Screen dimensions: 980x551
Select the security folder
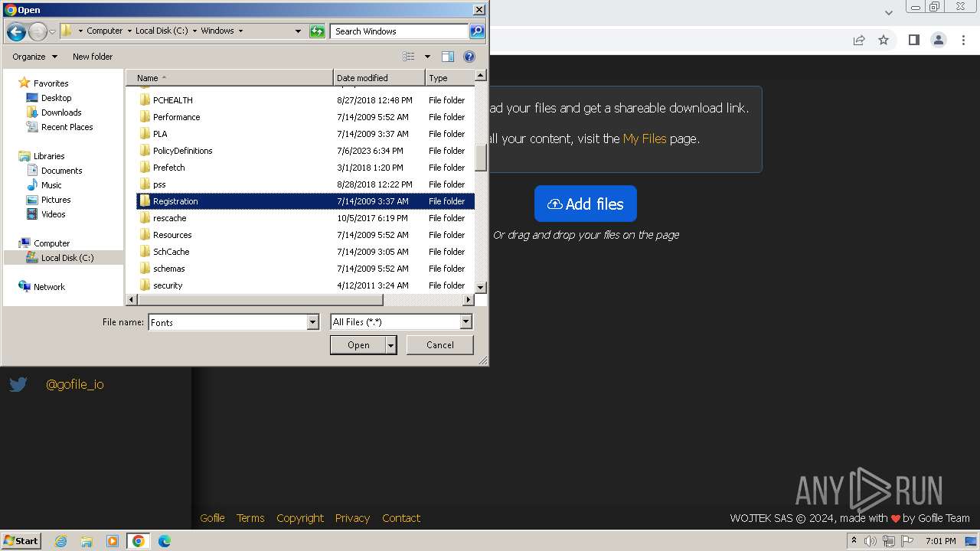click(x=305, y=285)
